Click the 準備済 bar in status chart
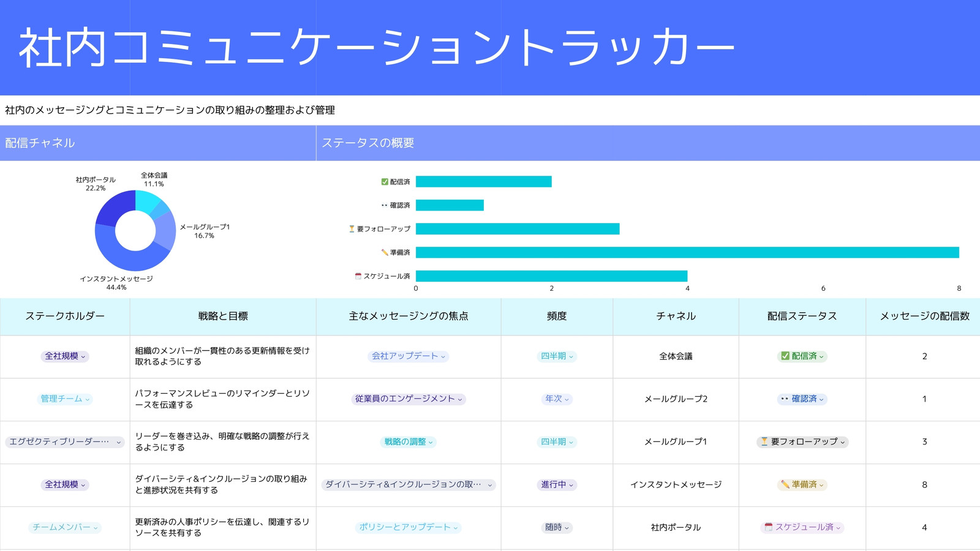 point(687,252)
